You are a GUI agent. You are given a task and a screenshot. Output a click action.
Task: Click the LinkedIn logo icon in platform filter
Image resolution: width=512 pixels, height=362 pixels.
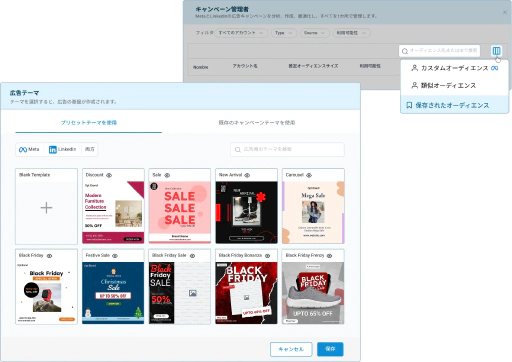52,150
